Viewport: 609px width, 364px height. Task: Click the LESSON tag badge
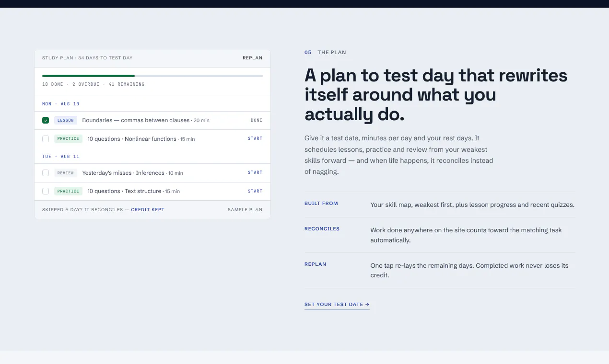[66, 120]
